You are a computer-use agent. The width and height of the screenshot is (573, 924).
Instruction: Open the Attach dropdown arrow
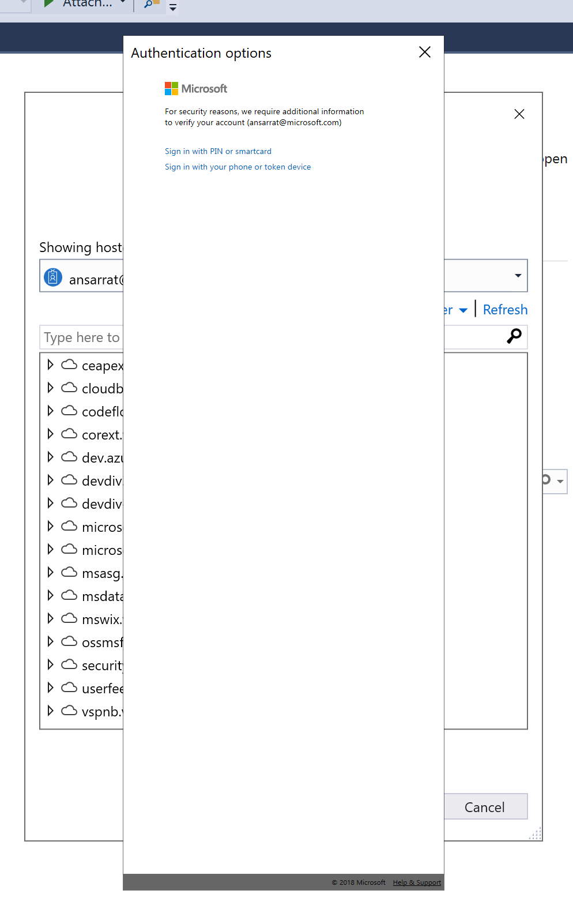click(122, 4)
